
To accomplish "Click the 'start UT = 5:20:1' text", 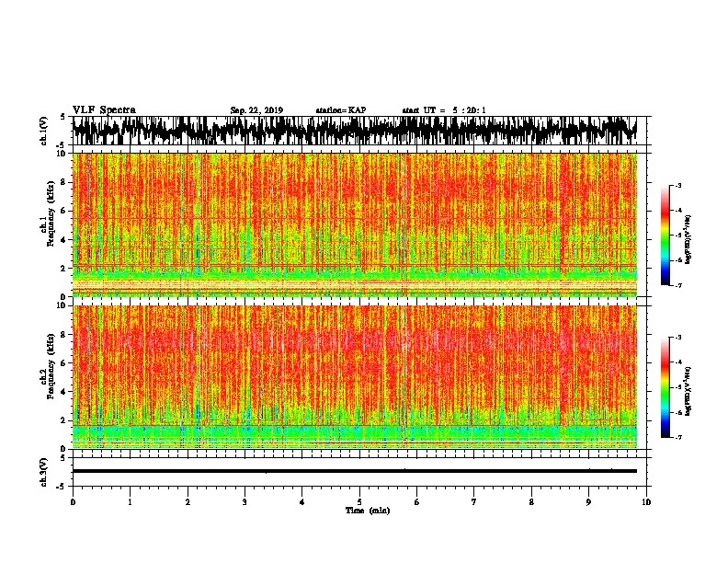I will pyautogui.click(x=444, y=110).
